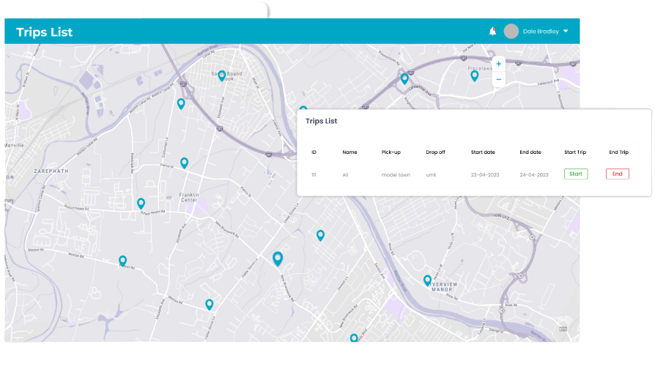Select the pin on Weston Rd
This screenshot has height=381, width=655.
pyautogui.click(x=122, y=261)
